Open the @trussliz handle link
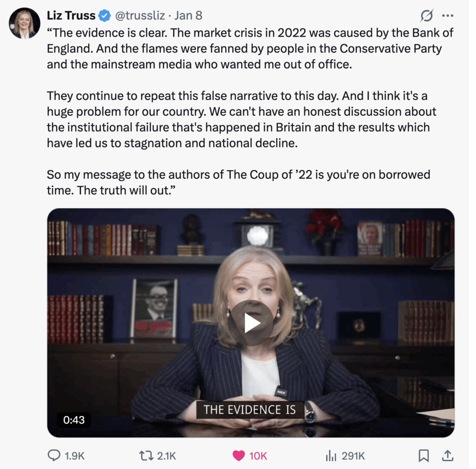Viewport: 476px width, 469px height. tap(140, 15)
